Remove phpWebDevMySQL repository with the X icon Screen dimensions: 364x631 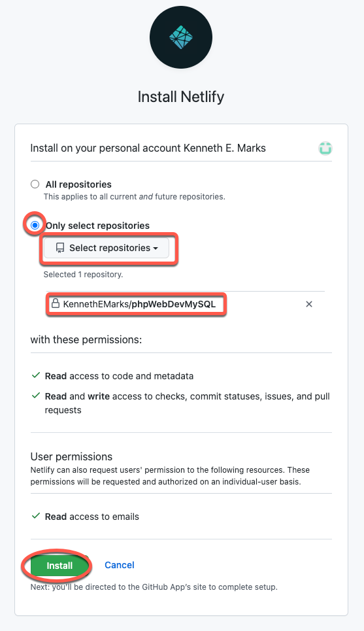pos(309,304)
